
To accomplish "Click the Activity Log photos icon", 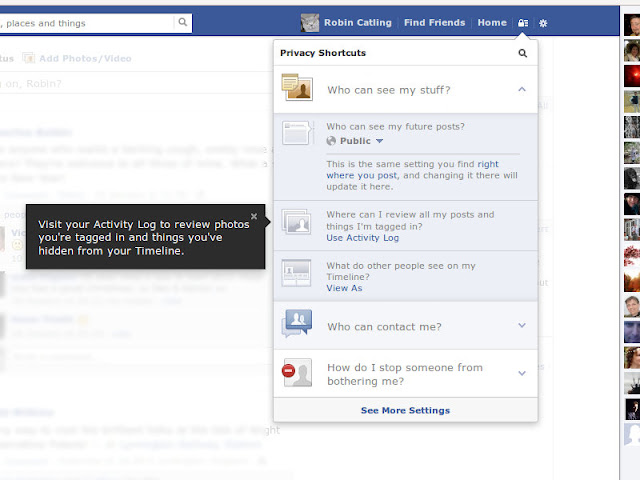I will [297, 221].
